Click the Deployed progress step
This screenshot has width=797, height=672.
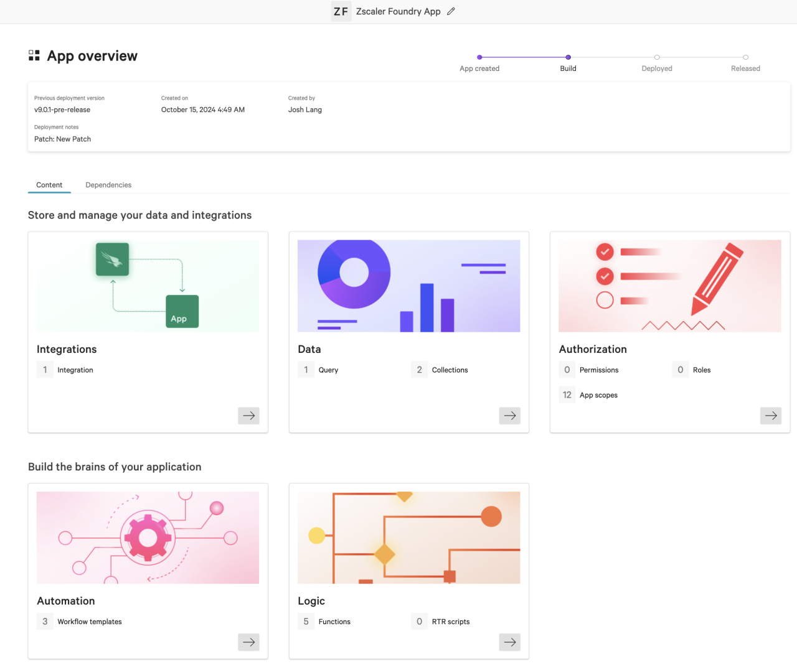(657, 63)
